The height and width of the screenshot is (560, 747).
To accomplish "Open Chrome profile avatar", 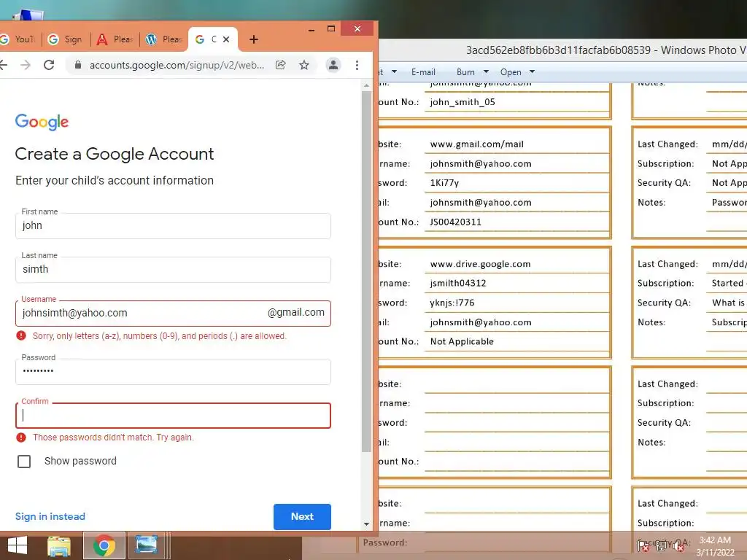I will click(333, 65).
